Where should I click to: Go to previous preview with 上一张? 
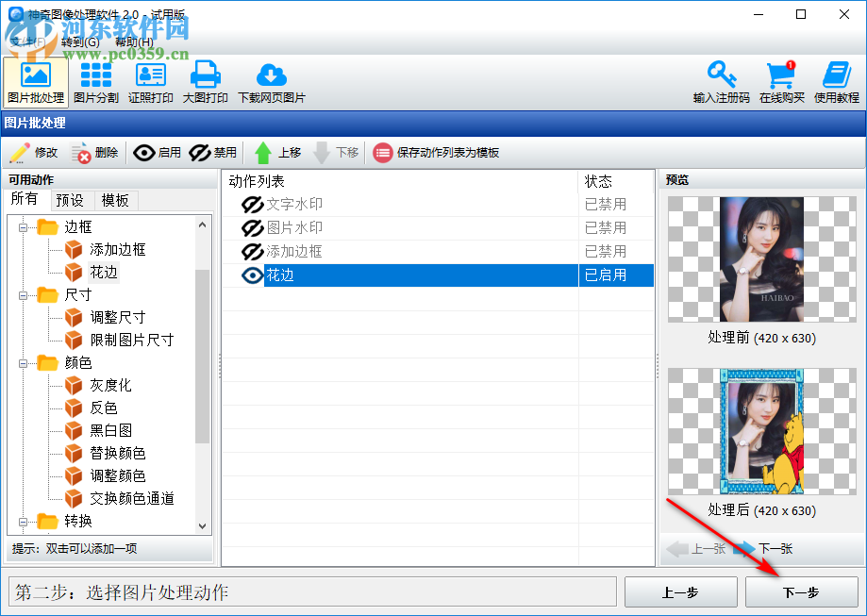696,548
